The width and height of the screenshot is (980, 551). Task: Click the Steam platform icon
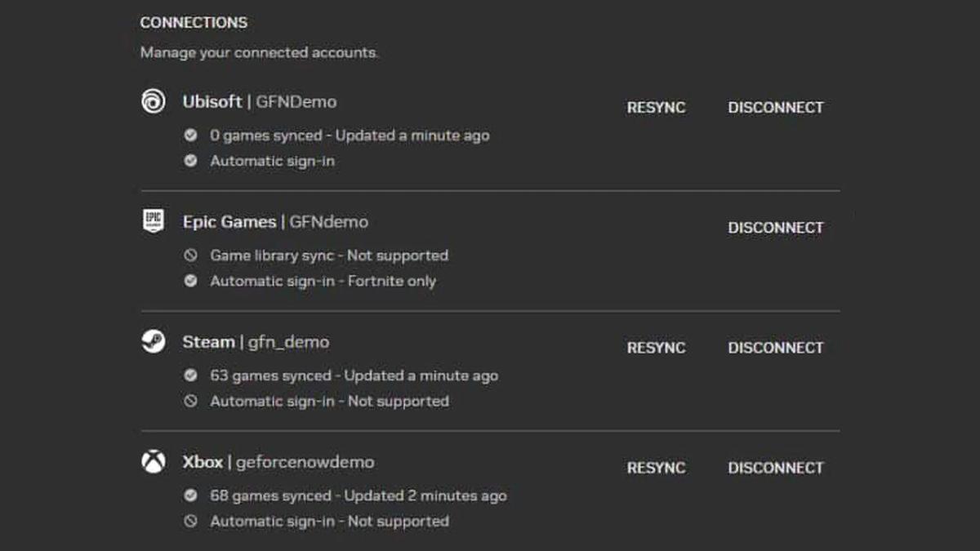(x=155, y=342)
